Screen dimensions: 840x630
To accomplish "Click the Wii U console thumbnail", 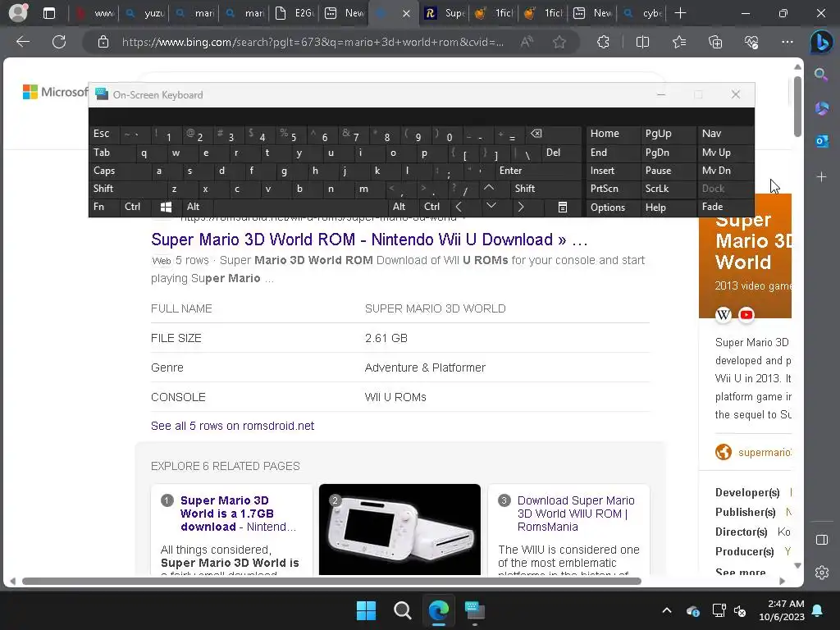I will [399, 529].
